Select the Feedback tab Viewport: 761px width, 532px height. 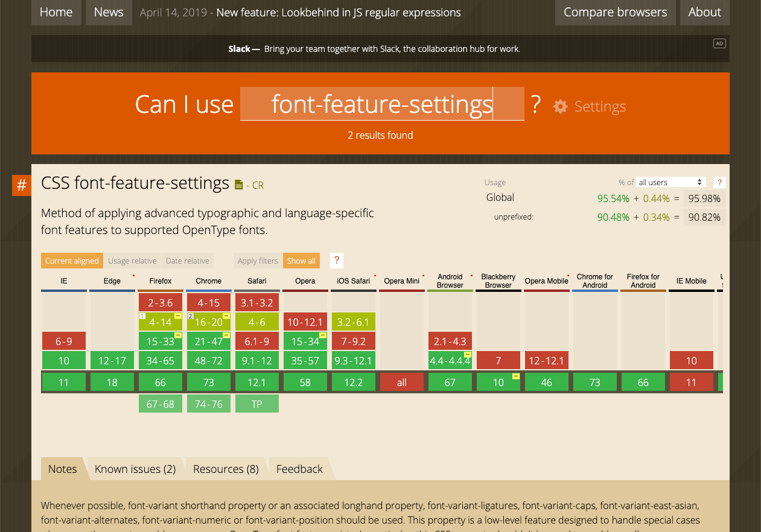point(299,469)
